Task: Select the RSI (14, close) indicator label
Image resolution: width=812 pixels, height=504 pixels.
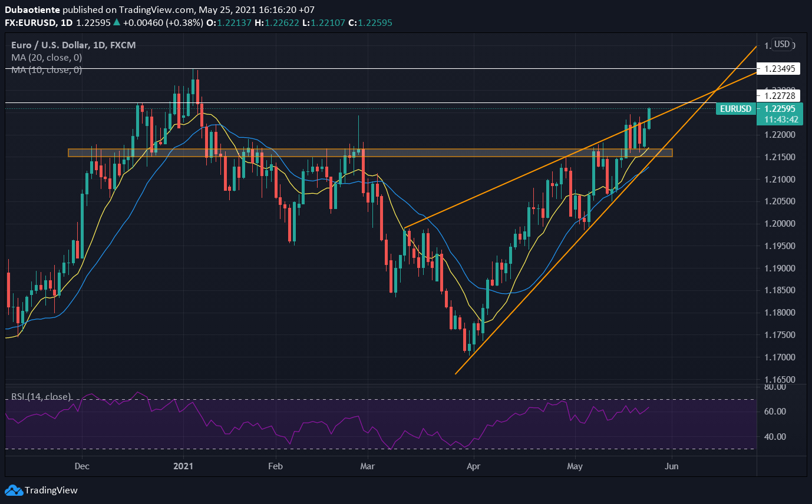Action: 41,397
